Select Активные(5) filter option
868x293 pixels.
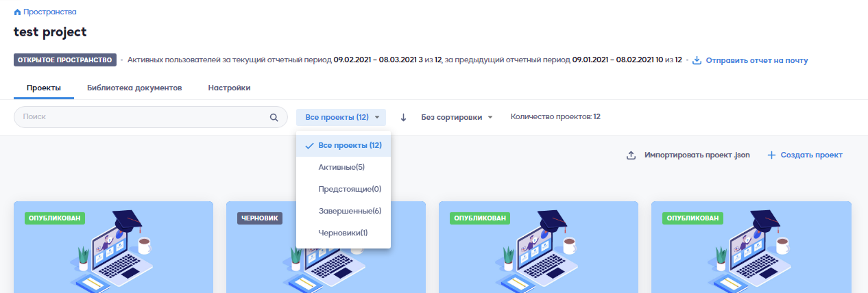point(343,167)
